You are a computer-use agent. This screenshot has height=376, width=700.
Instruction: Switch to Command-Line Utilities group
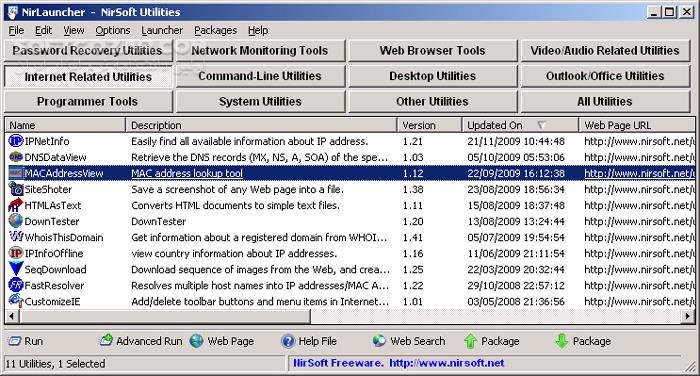(260, 76)
